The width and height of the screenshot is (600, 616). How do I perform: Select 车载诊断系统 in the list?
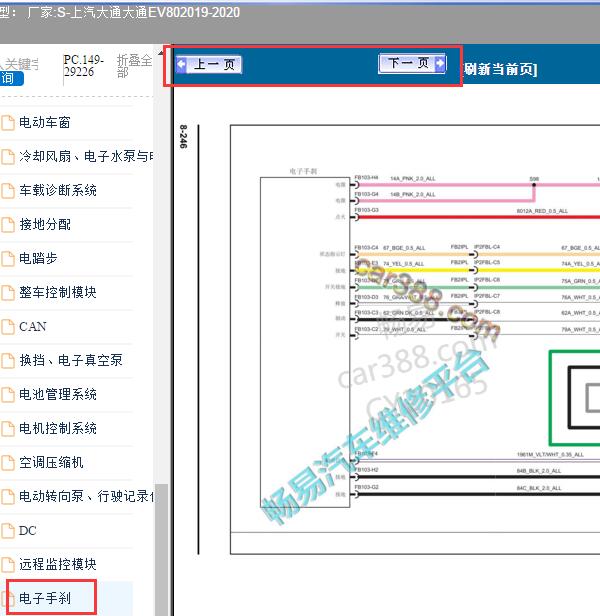(58, 191)
